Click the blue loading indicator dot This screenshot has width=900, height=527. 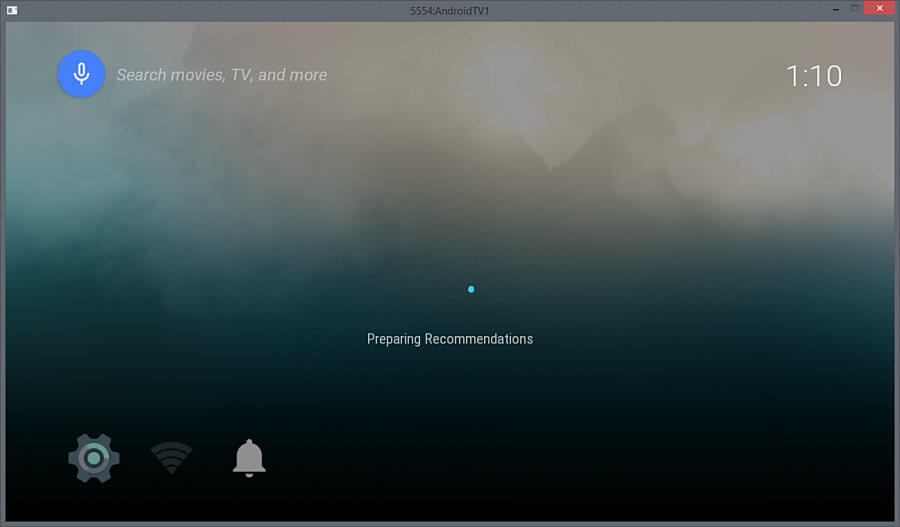[471, 289]
